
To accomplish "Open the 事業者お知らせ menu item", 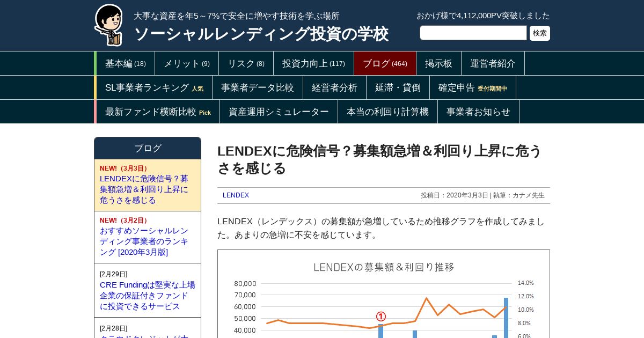I will pyautogui.click(x=479, y=112).
